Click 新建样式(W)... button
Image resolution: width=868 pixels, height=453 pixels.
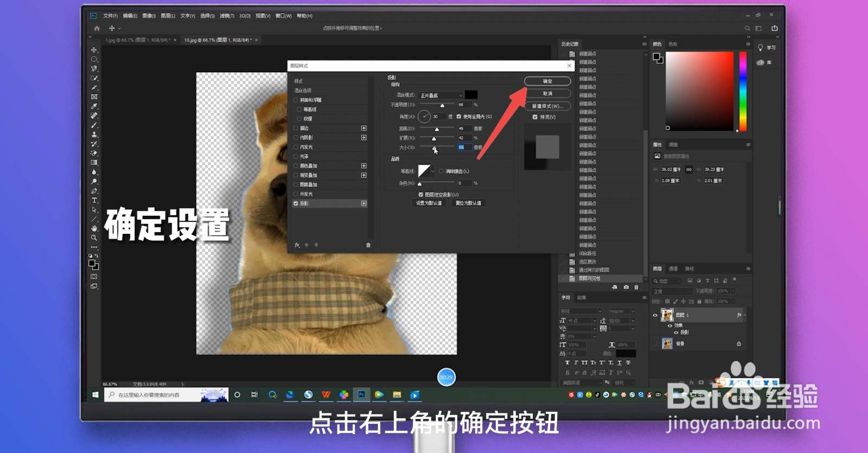point(547,106)
